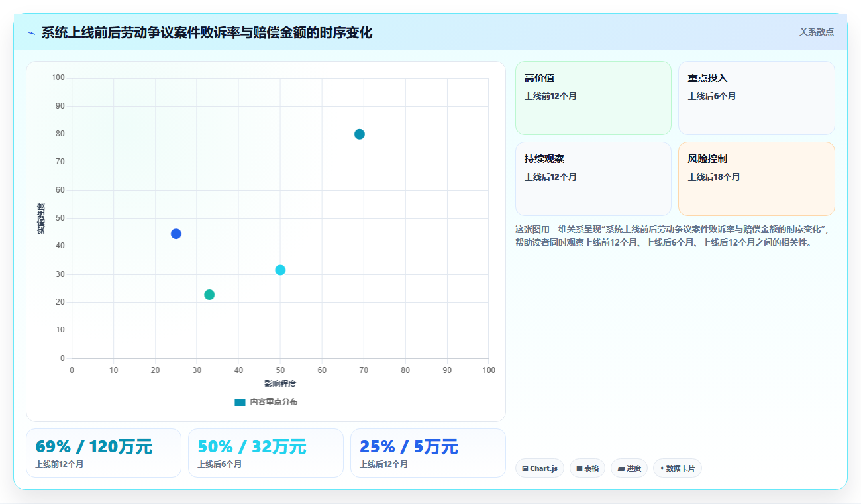Click the chart title 系统上线前后劳动争议案件败诉率
Image resolution: width=861 pixels, height=504 pixels.
207,32
